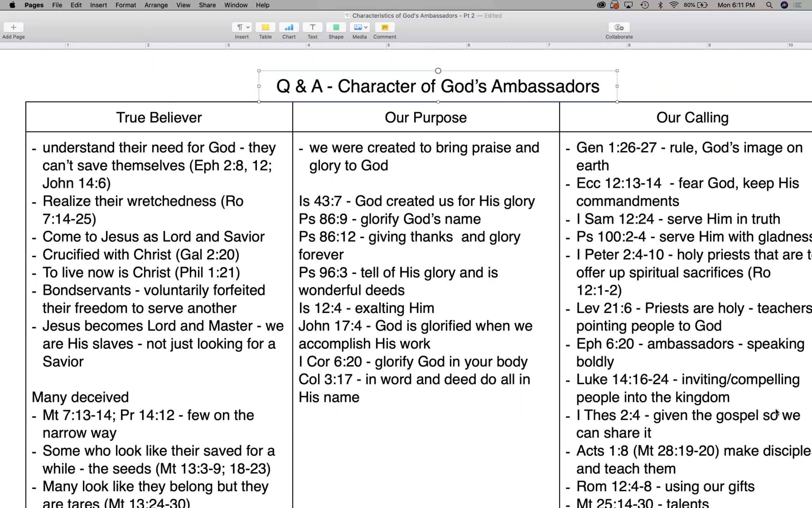812x508 pixels.
Task: Add a comment using Comment icon
Action: pos(385,27)
